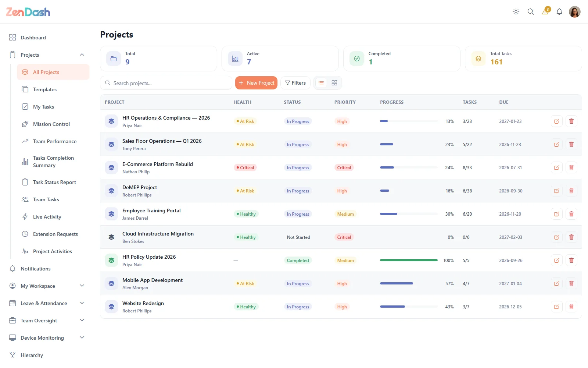The width and height of the screenshot is (588, 368).
Task: Edit the Cloud Infrastructure Migration project
Action: pyautogui.click(x=557, y=237)
